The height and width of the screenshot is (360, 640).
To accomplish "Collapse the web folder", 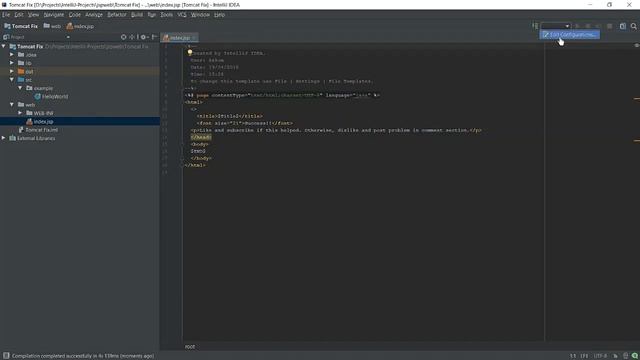I will (12, 104).
